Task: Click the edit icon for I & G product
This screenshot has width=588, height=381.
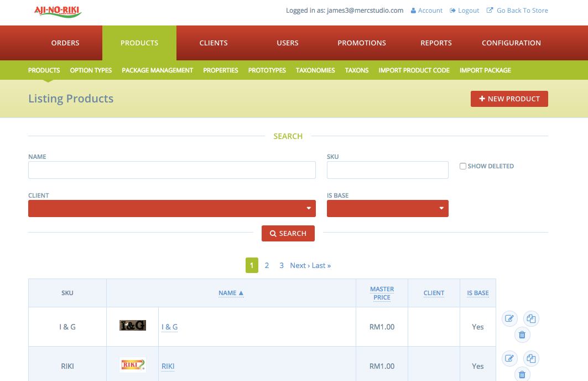Action: click(509, 318)
